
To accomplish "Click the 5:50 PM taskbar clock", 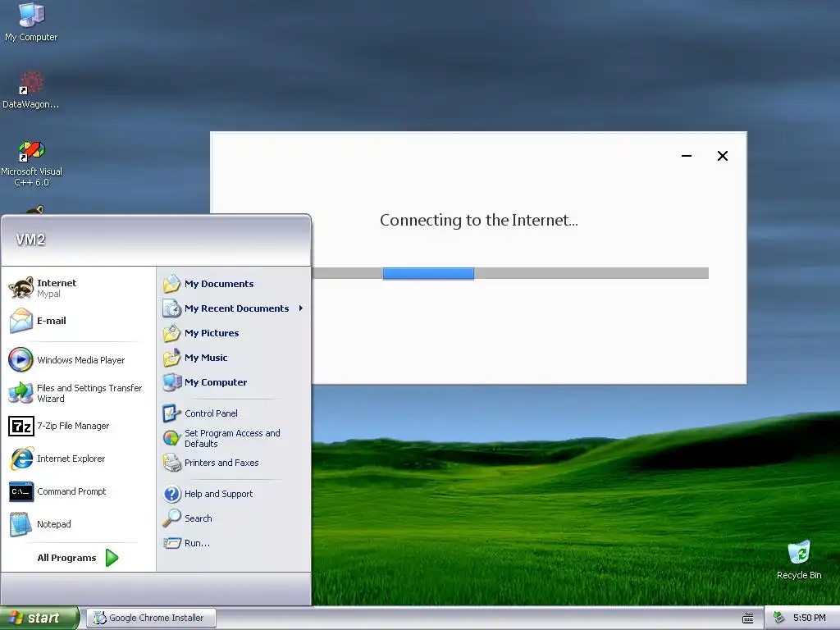I will click(x=809, y=619).
